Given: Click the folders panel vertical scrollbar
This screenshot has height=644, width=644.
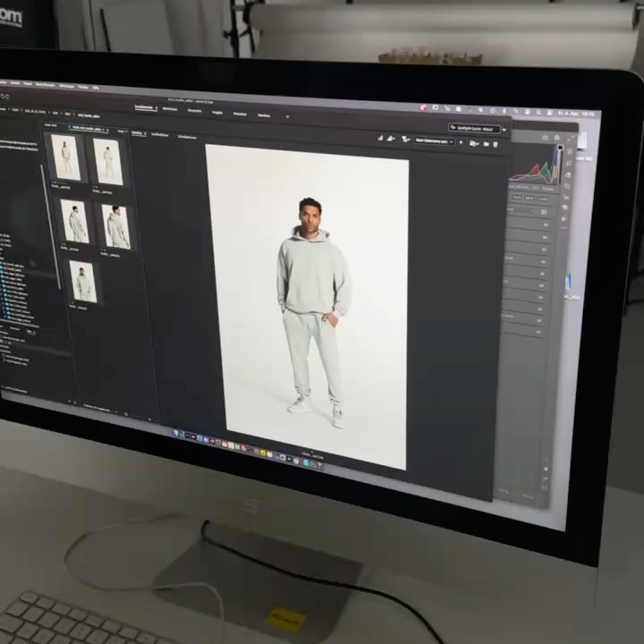Looking at the screenshot, I should [51, 226].
